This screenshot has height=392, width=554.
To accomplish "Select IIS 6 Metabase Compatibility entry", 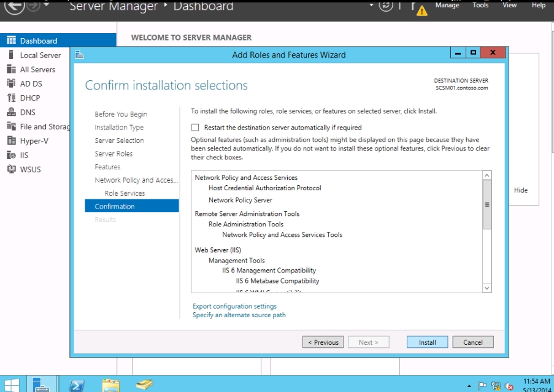I will pos(277,281).
